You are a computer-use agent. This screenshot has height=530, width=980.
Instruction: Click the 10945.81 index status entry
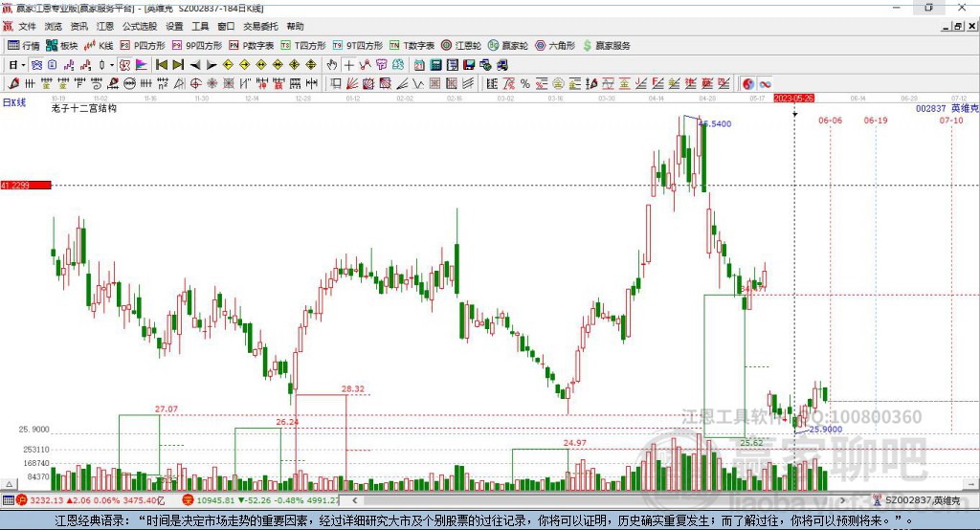[261, 500]
